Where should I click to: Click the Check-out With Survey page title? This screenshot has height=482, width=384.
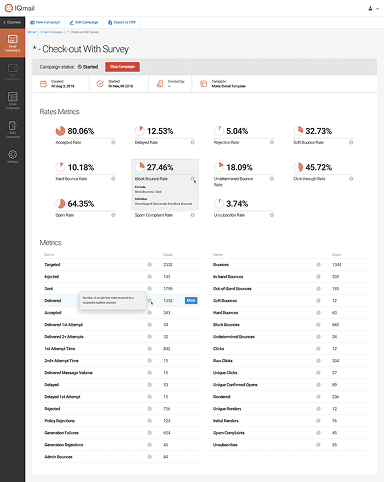(81, 49)
